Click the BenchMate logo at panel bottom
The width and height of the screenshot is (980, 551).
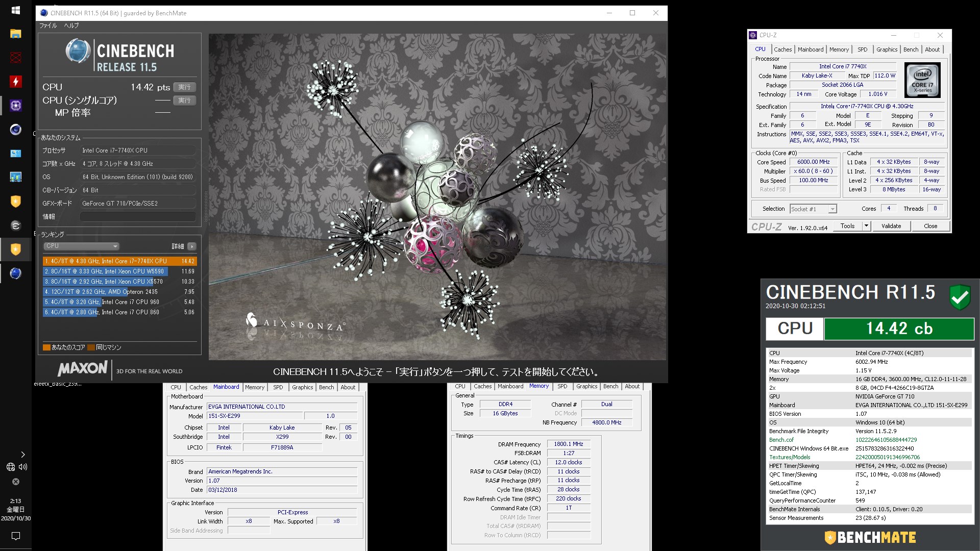coord(870,537)
